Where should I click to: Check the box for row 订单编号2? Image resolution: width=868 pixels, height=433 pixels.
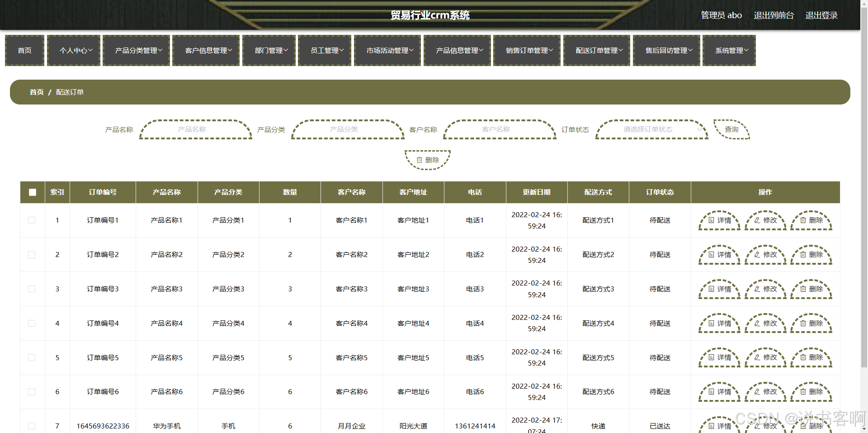tap(32, 255)
